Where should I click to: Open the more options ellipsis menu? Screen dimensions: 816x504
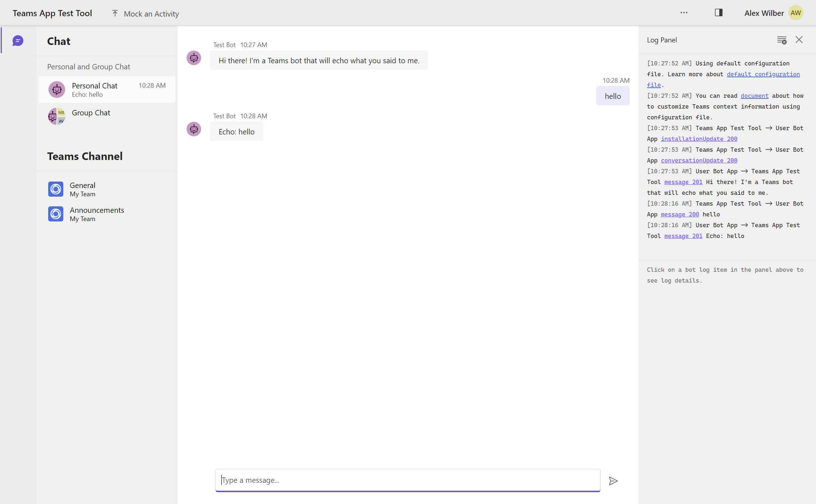click(x=684, y=13)
